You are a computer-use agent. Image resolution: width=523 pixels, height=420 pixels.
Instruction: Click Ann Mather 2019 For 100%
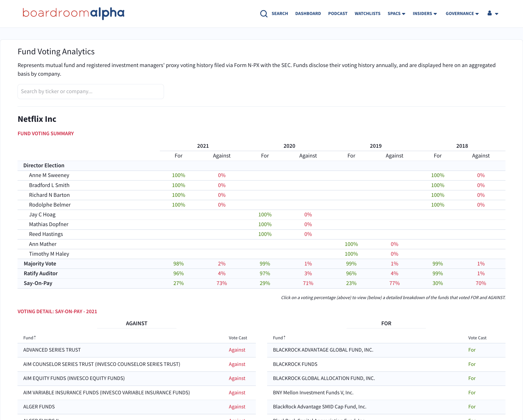(351, 244)
